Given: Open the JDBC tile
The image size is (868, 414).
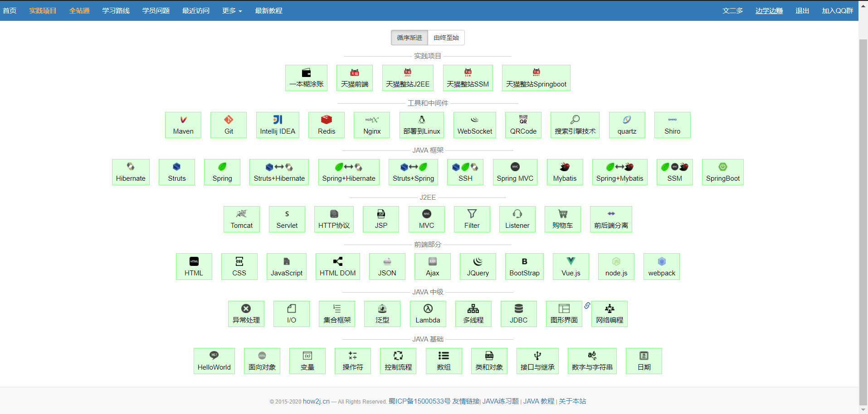Looking at the screenshot, I should (x=519, y=314).
